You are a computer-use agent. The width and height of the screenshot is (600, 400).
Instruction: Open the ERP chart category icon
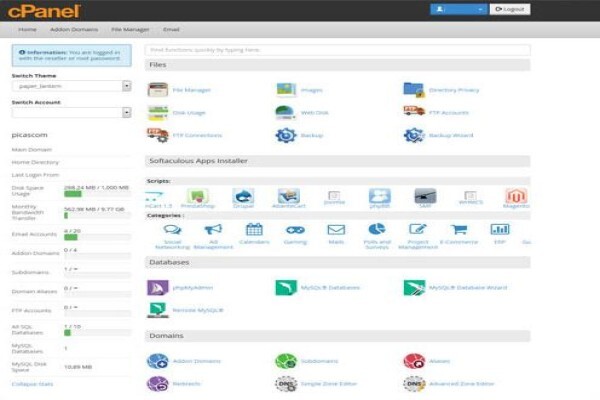click(x=500, y=229)
